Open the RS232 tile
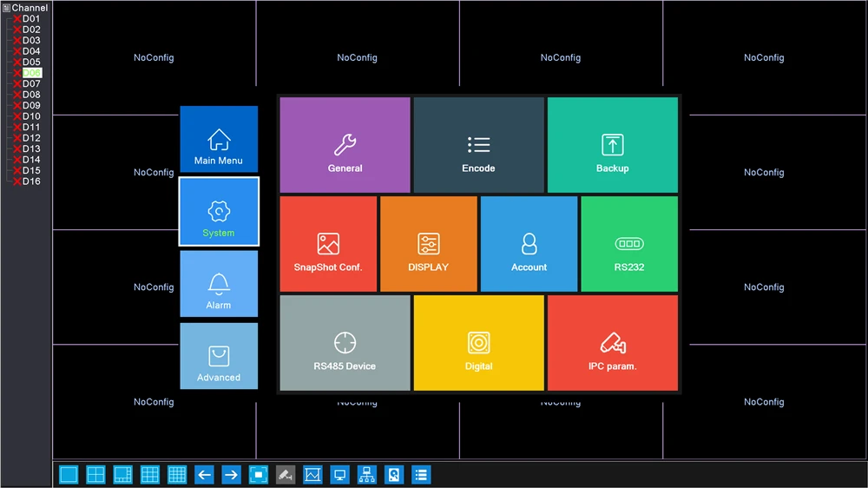 pyautogui.click(x=629, y=244)
